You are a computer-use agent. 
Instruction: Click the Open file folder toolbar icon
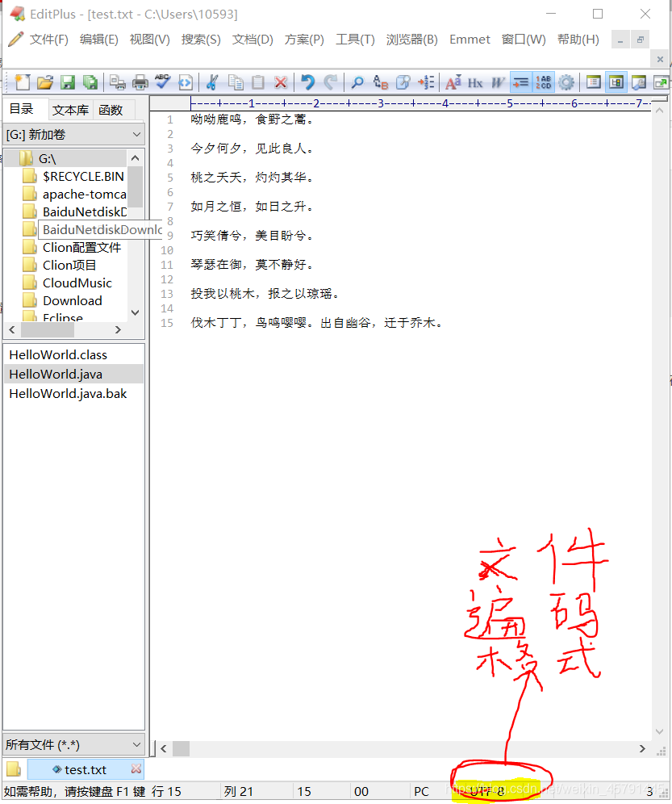tap(45, 82)
